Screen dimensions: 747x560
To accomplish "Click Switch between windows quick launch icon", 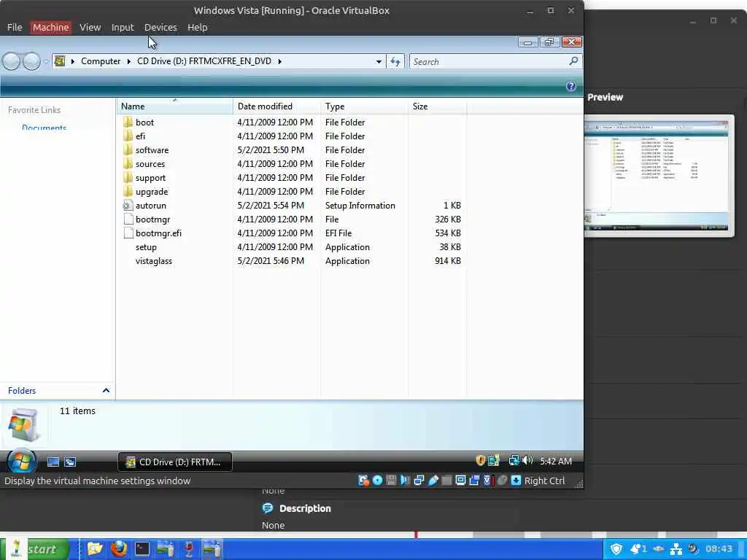I will pos(70,462).
